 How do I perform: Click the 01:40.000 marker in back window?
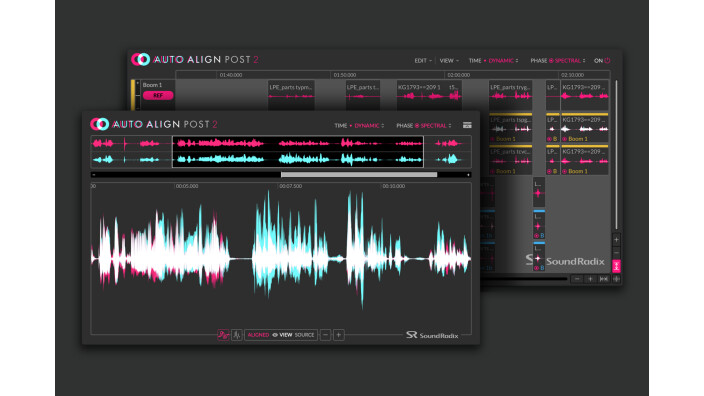tap(231, 75)
